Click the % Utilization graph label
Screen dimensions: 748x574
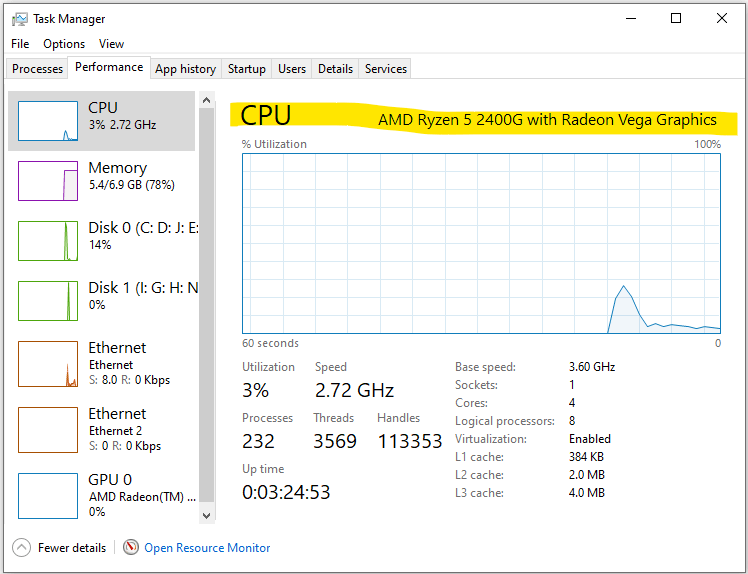coord(274,144)
